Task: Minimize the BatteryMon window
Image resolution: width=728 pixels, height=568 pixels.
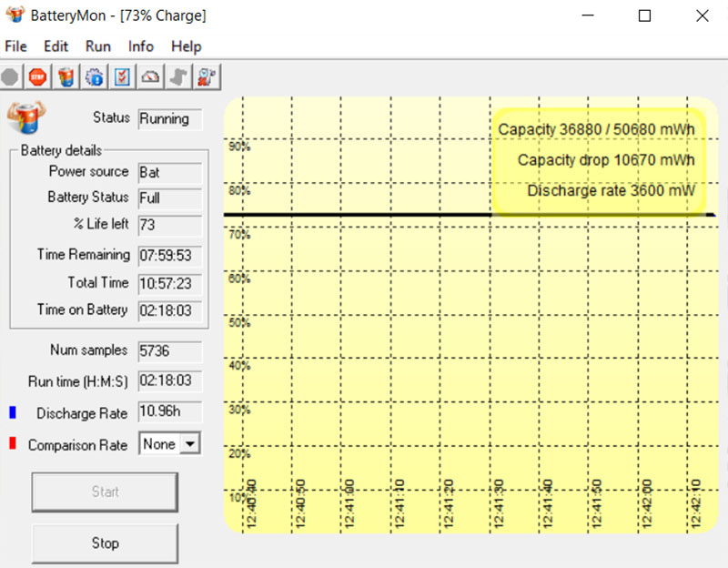Action: [x=588, y=15]
